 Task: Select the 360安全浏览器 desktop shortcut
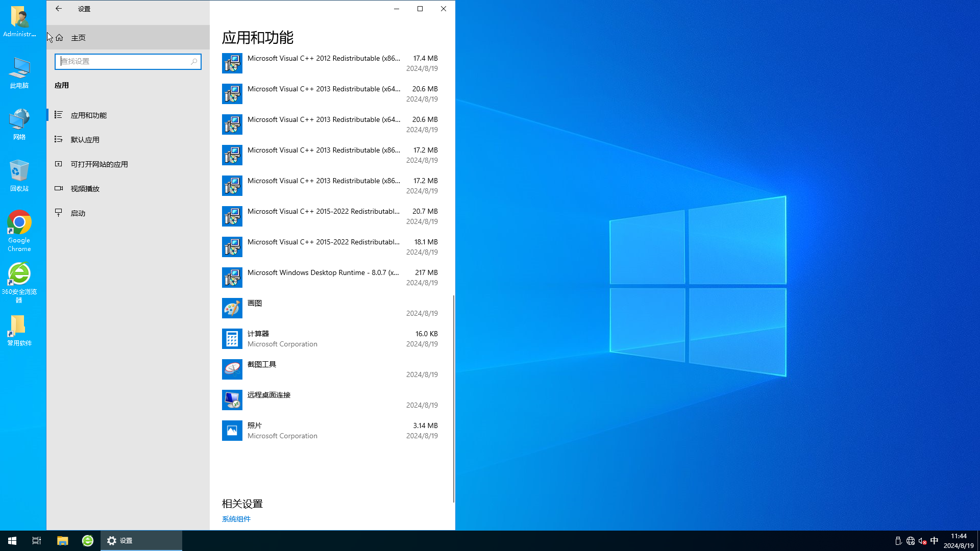[19, 283]
